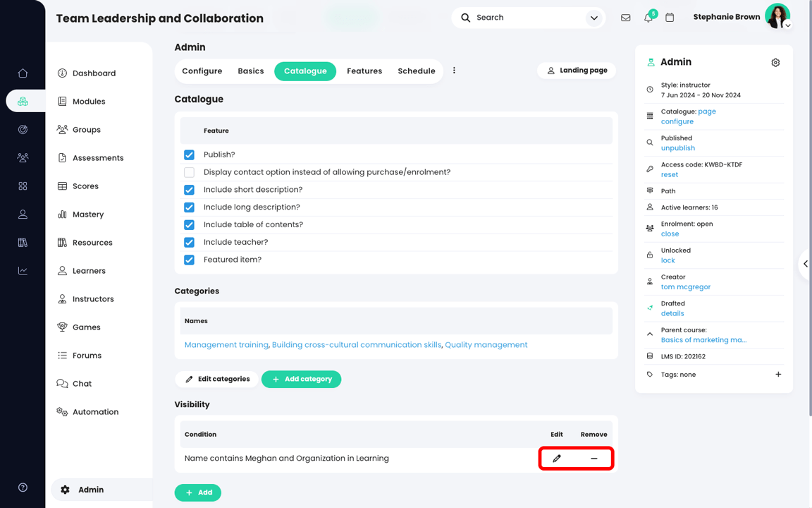Expand the search dropdown arrow
Viewport: 812px width, 508px height.
click(x=594, y=18)
